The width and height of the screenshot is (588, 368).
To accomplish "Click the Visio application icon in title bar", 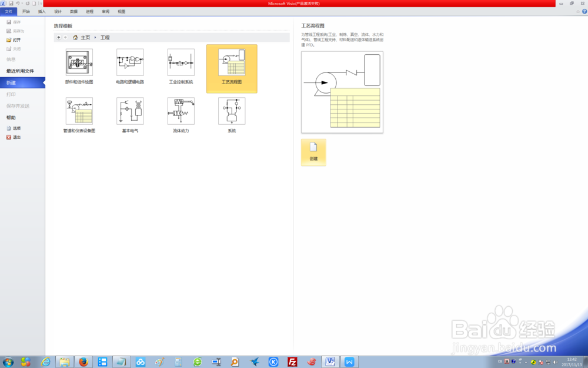I will tap(3, 4).
